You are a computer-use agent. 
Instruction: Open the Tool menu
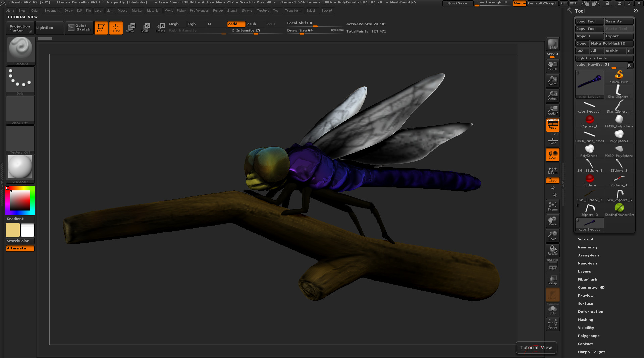coord(276,10)
